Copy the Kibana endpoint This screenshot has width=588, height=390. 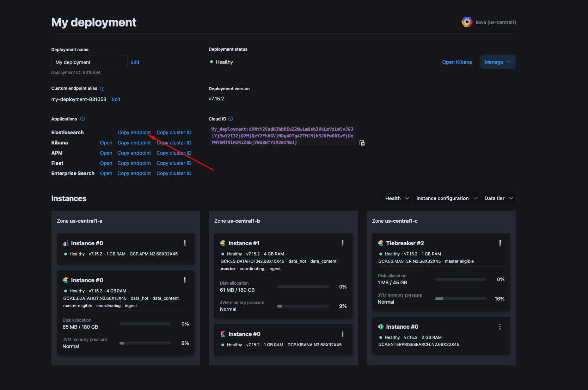point(134,143)
